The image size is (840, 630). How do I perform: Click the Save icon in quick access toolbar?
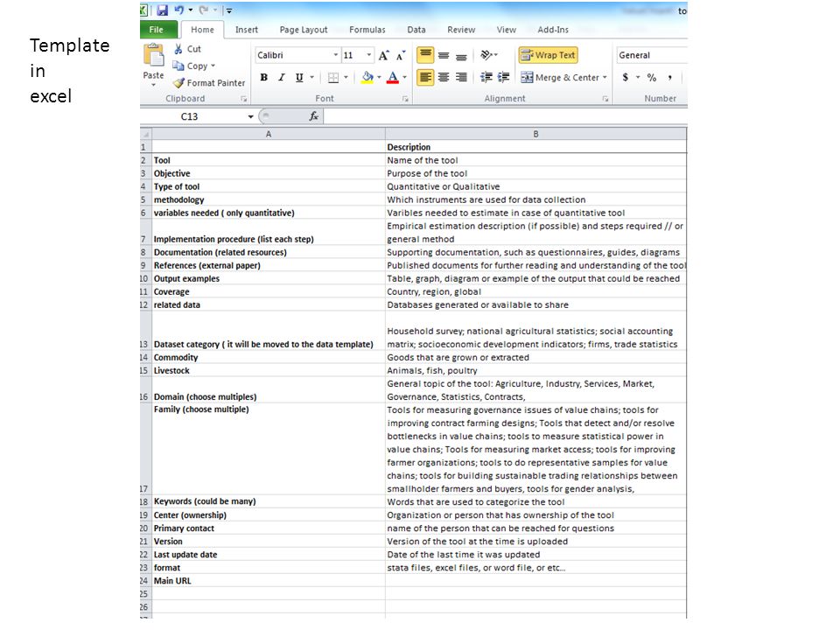click(163, 10)
